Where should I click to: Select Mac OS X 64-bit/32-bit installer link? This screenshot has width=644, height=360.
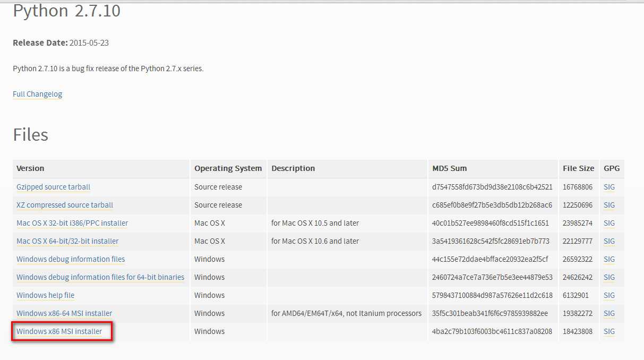[67, 241]
